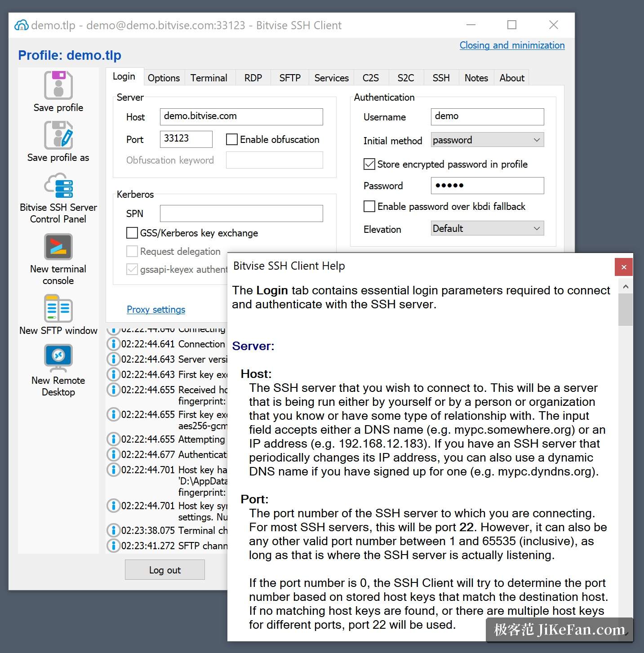Click info icon of 02:23:38.075 Terminal entry

tap(113, 530)
